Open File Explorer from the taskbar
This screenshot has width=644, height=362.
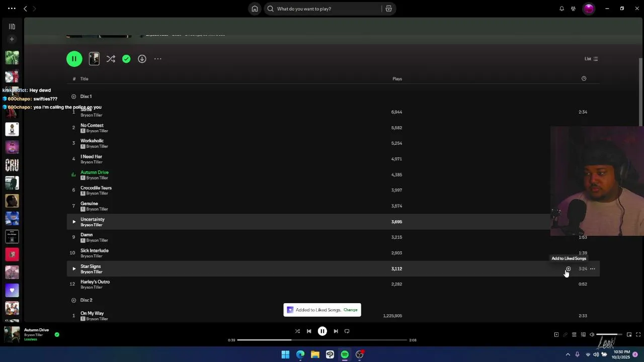tap(315, 354)
